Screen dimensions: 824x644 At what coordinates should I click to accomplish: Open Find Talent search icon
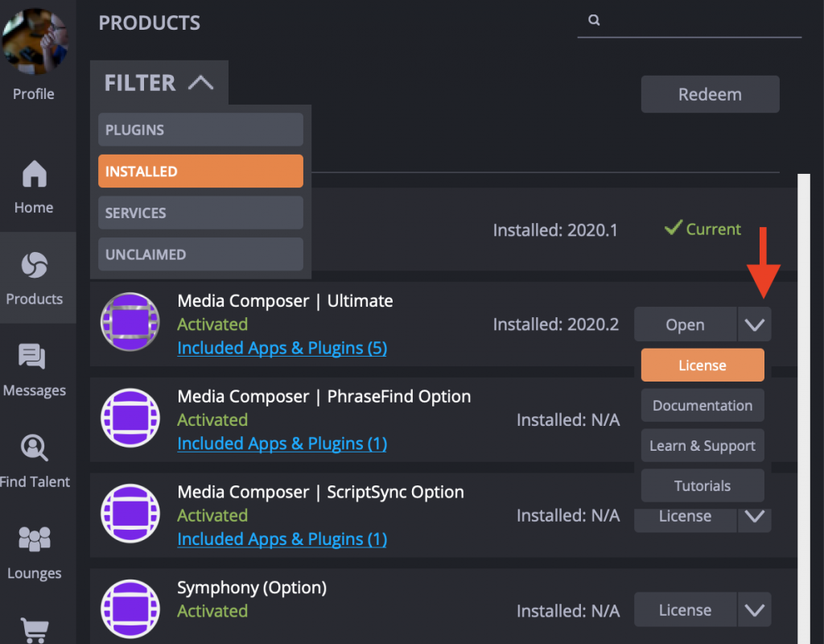(x=34, y=448)
